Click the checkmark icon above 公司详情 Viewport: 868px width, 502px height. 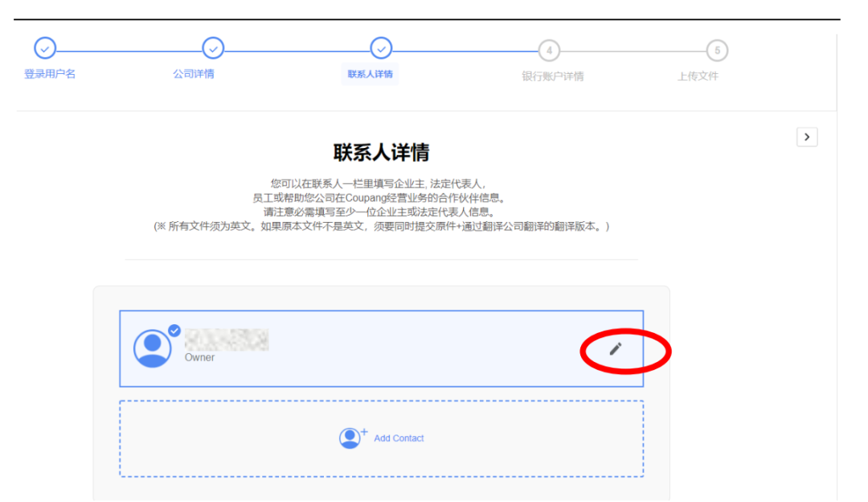coord(212,49)
